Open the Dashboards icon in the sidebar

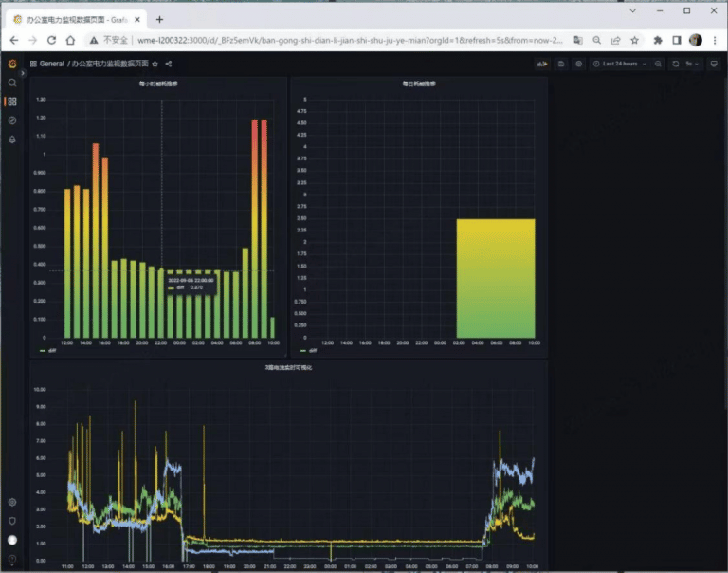(x=12, y=102)
